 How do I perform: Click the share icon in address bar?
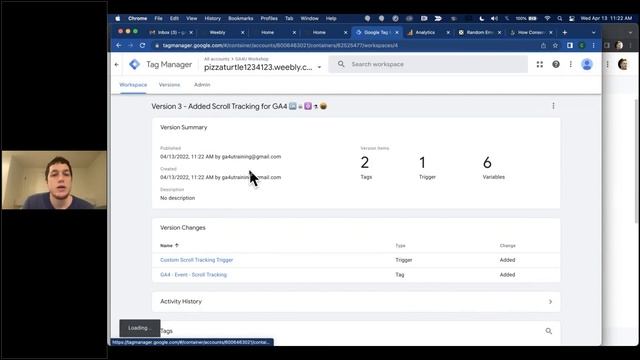543,45
